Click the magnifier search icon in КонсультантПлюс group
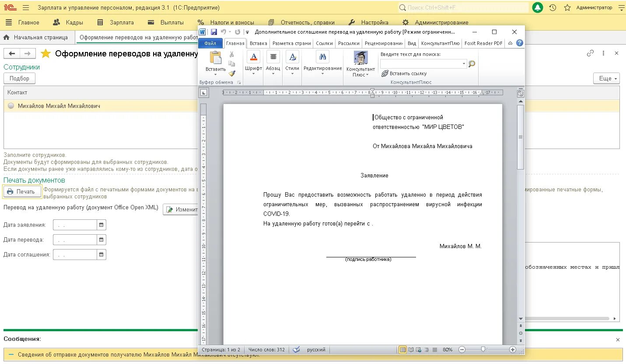This screenshot has height=364, width=626. pyautogui.click(x=472, y=64)
